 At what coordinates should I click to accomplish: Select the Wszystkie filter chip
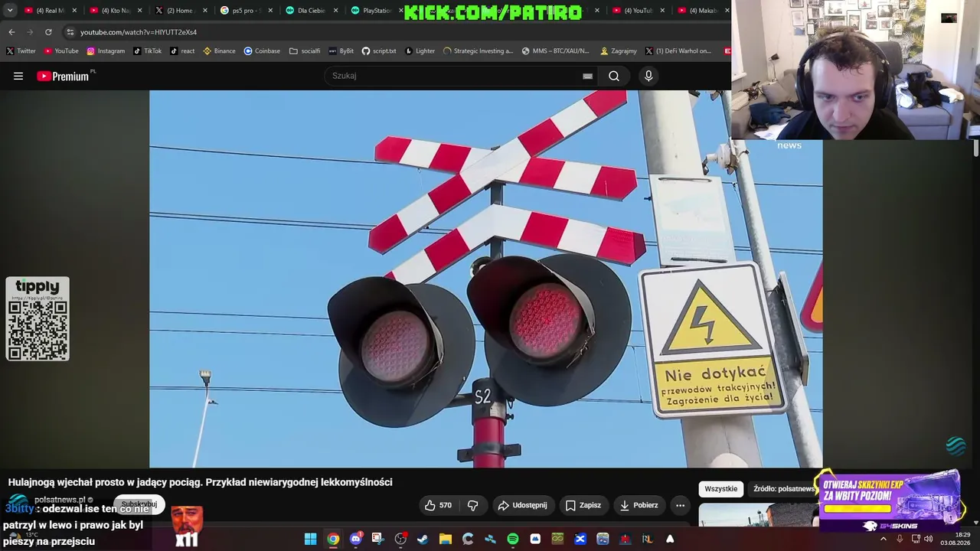(721, 489)
